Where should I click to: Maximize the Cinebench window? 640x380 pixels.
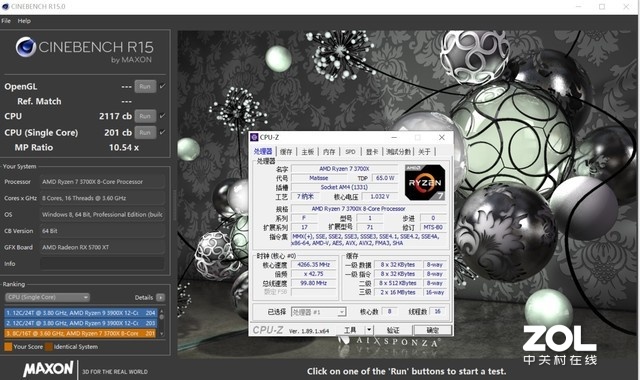point(602,7)
